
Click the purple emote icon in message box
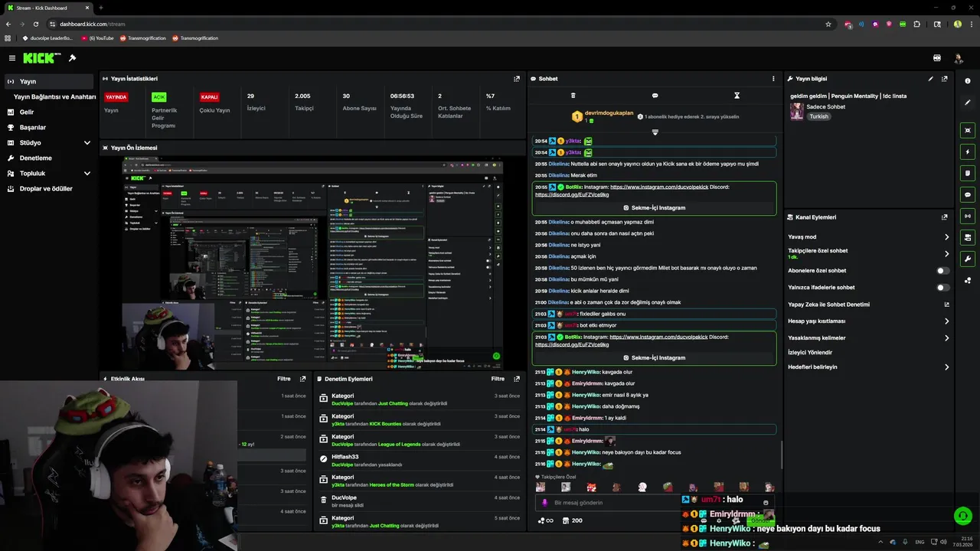coord(544,503)
